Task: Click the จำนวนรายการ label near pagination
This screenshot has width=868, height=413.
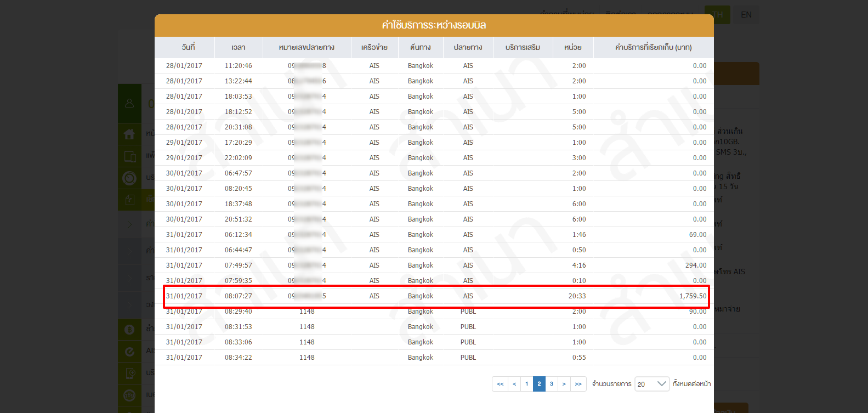Action: pyautogui.click(x=611, y=384)
